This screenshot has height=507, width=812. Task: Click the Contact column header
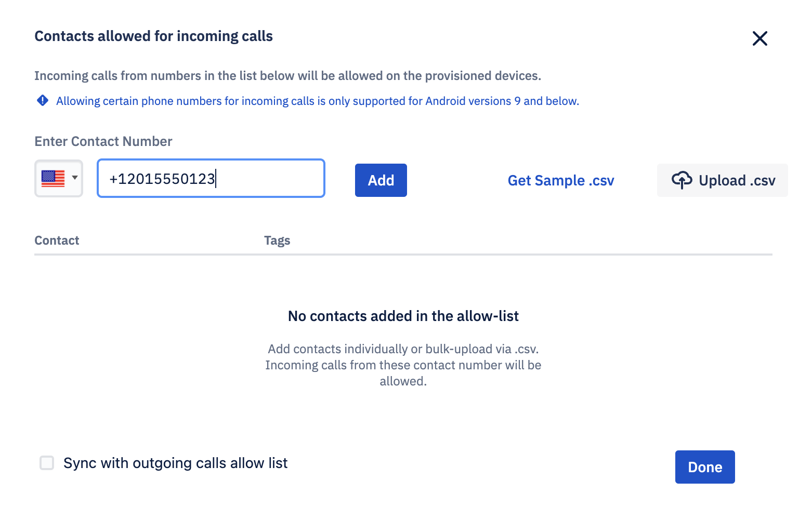coord(57,240)
